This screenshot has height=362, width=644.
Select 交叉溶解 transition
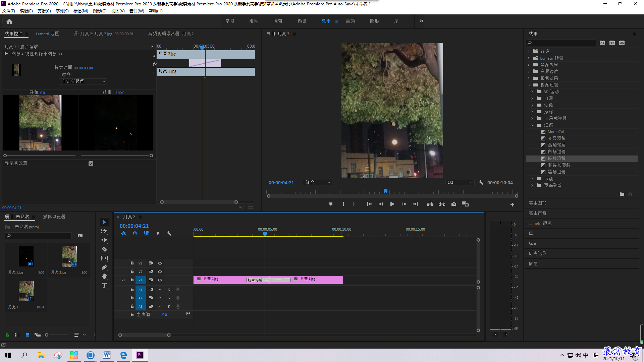point(556,138)
